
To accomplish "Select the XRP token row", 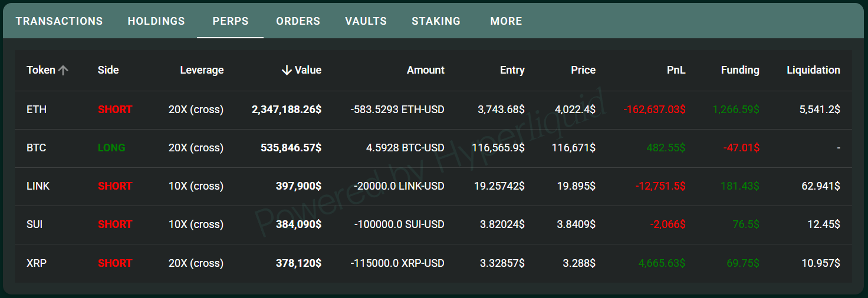I will coord(433,263).
